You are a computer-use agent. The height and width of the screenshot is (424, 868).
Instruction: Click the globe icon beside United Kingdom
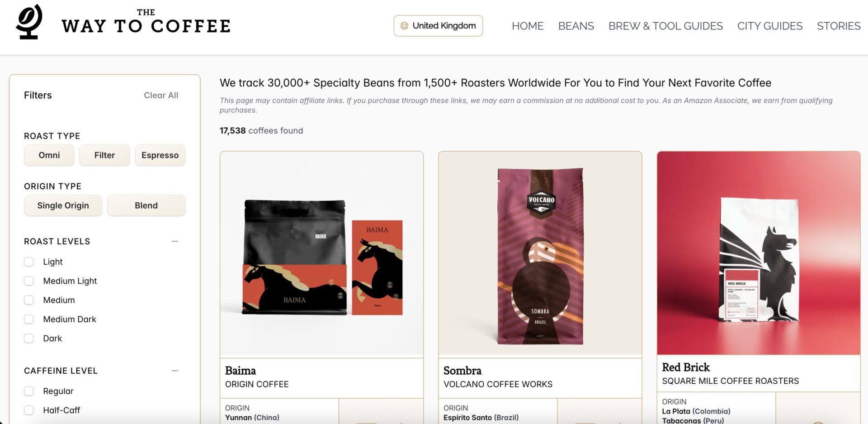coord(404,26)
